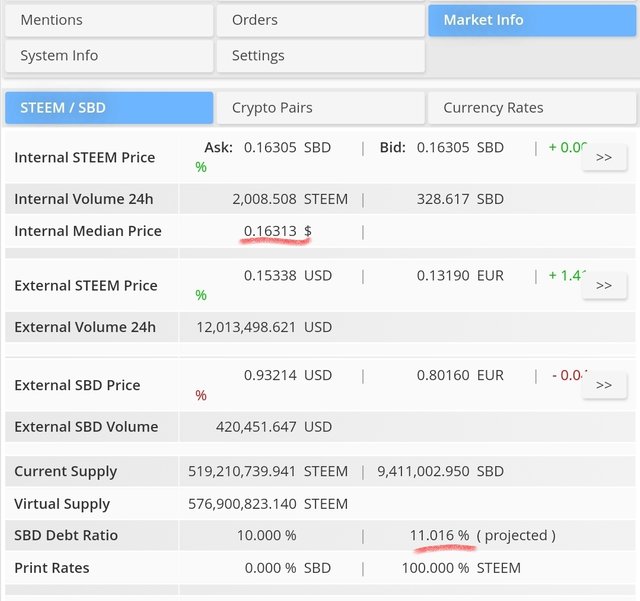Image resolution: width=640 pixels, height=601 pixels.
Task: Open the System Info tab
Action: [109, 56]
